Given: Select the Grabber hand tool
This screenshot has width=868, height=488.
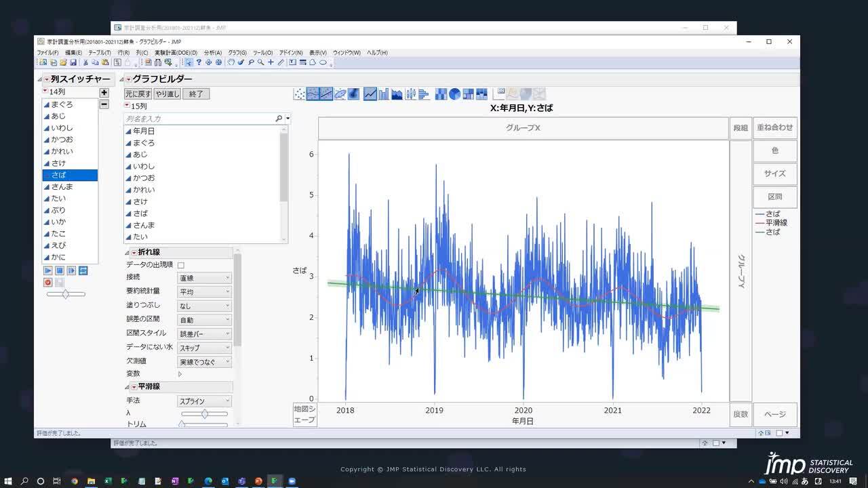Looking at the screenshot, I should 231,62.
